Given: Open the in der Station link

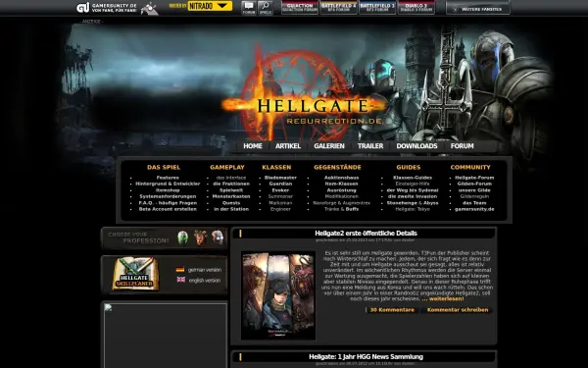Looking at the screenshot, I should point(231,209).
